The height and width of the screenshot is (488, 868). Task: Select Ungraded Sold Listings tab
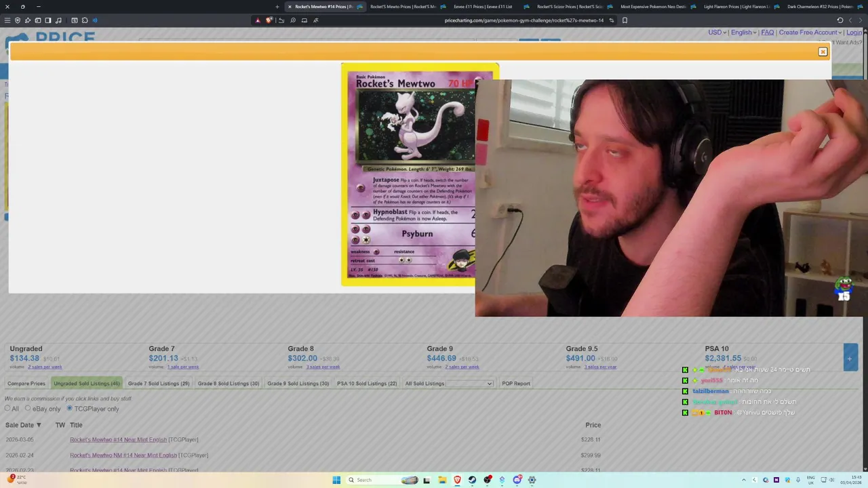pos(87,384)
